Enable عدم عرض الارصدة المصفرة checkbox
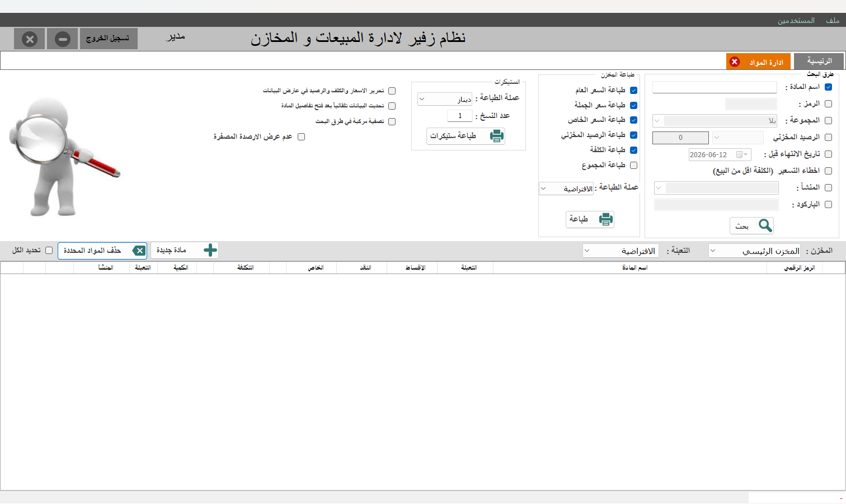846x504 pixels. point(301,136)
